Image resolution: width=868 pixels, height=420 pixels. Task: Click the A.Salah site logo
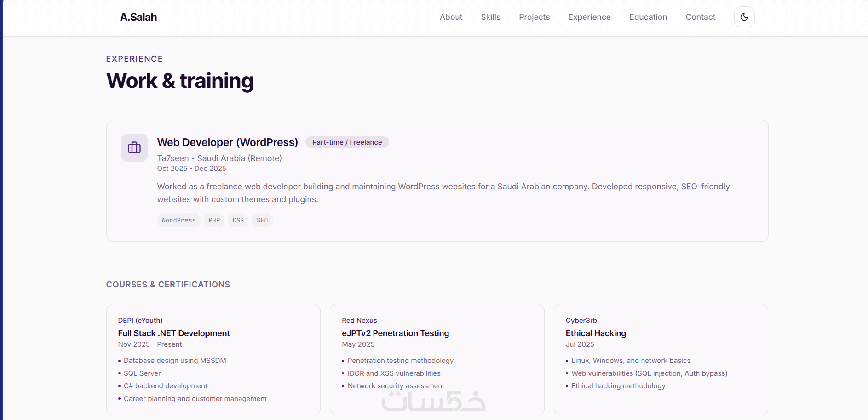click(138, 17)
